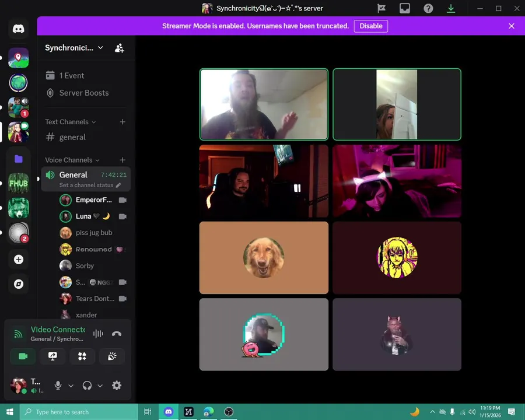The height and width of the screenshot is (420, 525).
Task: Select EmperorF... in voice member list
Action: click(93, 200)
